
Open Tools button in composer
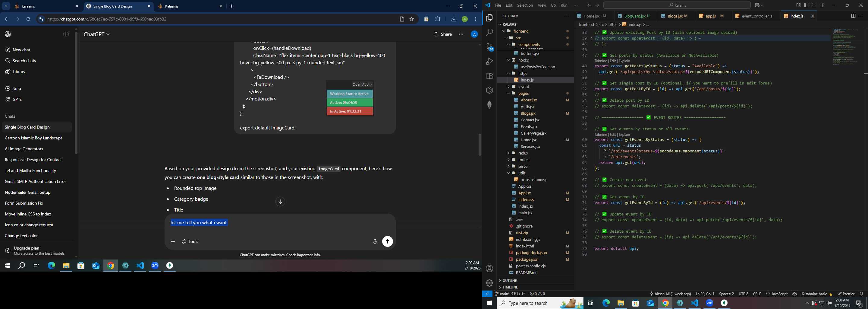pyautogui.click(x=190, y=241)
